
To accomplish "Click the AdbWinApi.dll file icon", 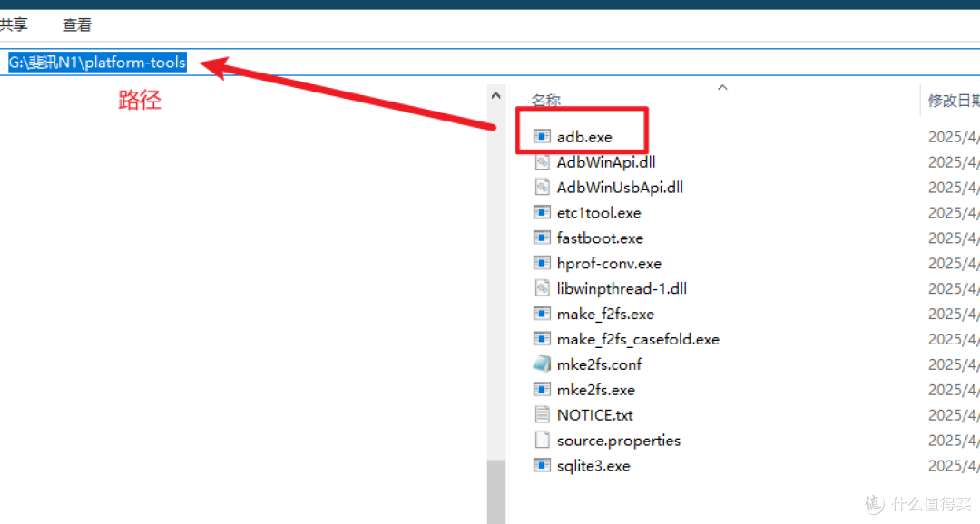I will [x=542, y=161].
